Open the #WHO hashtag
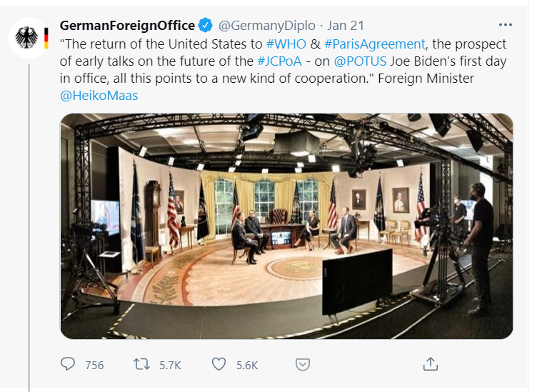 pyautogui.click(x=286, y=44)
